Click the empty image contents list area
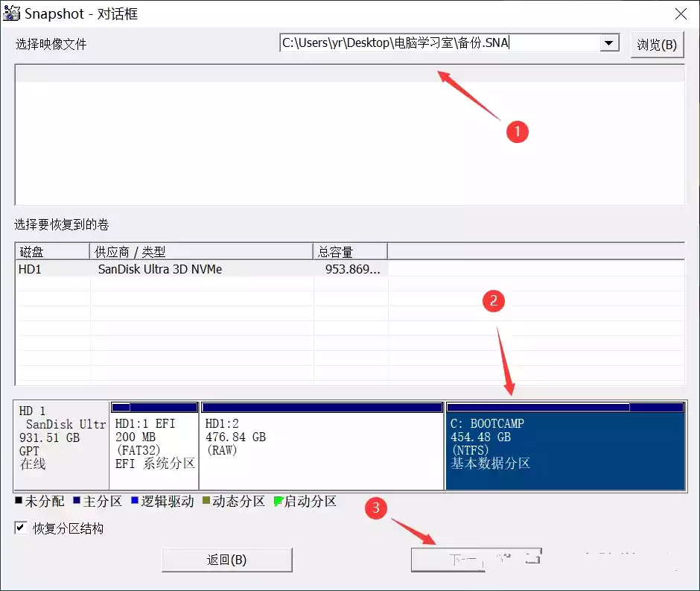This screenshot has height=591, width=700. tap(349, 142)
